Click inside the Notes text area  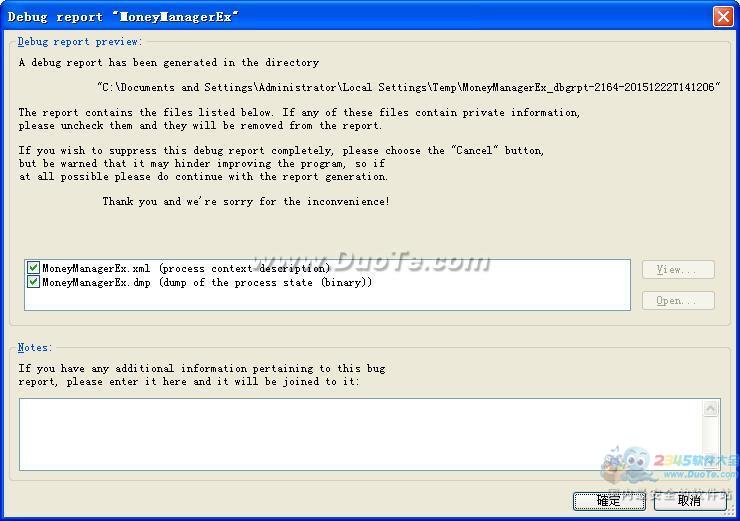tap(361, 434)
